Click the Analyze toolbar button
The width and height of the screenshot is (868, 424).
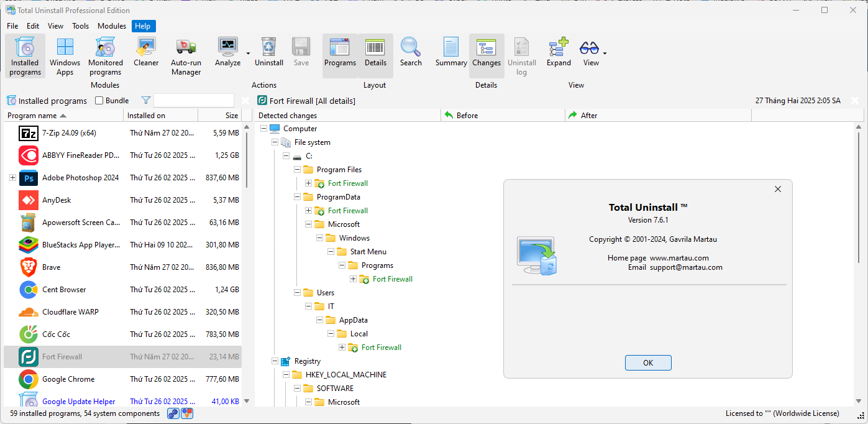click(x=228, y=52)
